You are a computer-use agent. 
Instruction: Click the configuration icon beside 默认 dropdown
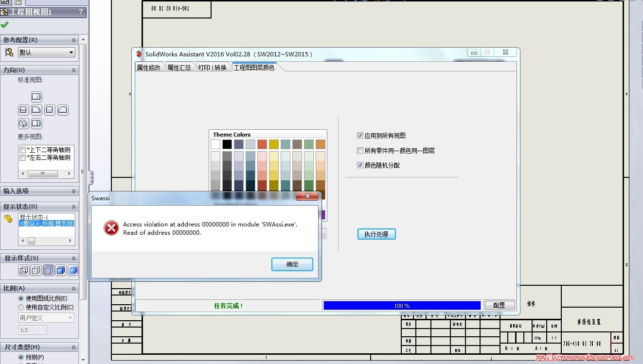coord(9,52)
